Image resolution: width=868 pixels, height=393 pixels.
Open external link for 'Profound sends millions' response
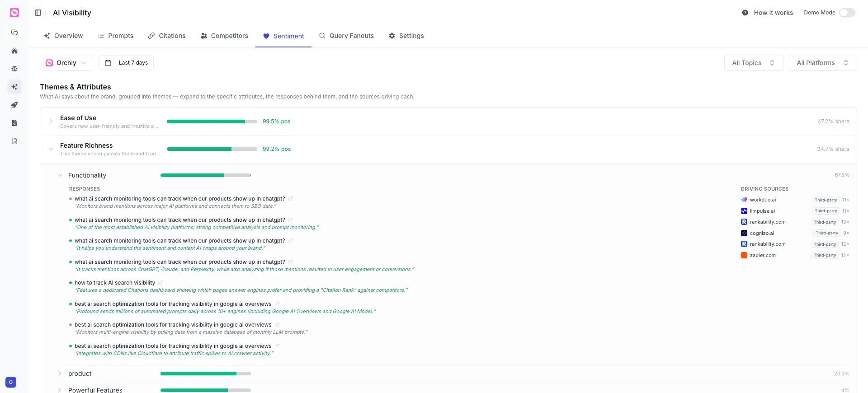point(277,304)
